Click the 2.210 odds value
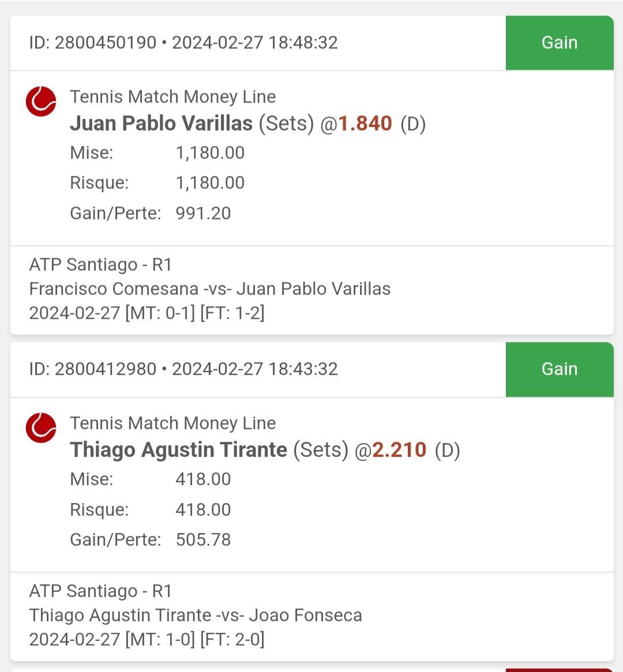 click(399, 449)
